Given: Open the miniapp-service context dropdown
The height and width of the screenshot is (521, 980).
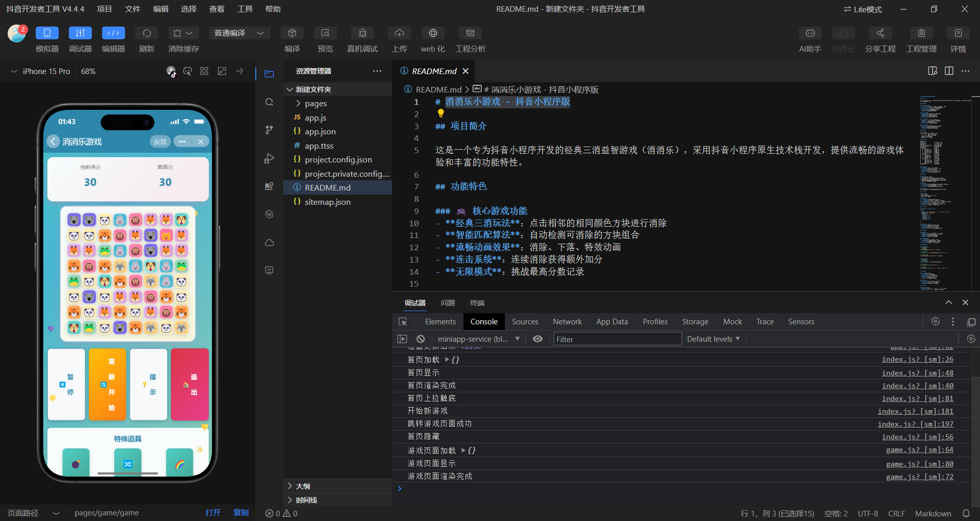Looking at the screenshot, I should 479,339.
